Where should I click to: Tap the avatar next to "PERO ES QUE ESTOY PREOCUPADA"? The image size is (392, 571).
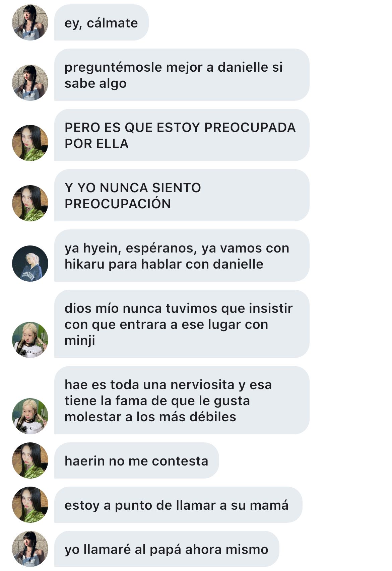coord(30,143)
